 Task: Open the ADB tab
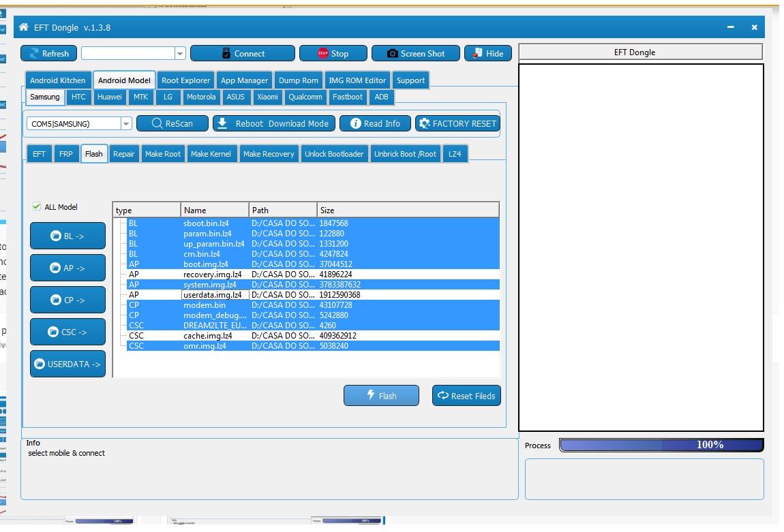tap(382, 97)
